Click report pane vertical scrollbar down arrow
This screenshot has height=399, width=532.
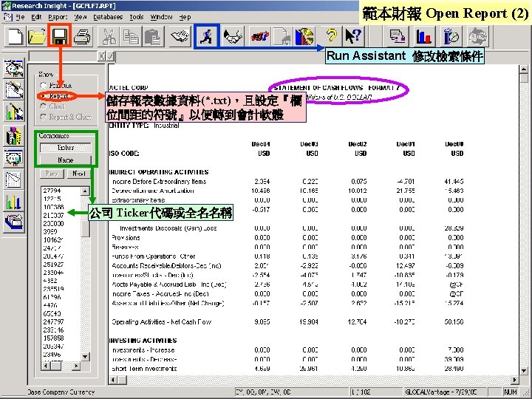click(x=524, y=370)
